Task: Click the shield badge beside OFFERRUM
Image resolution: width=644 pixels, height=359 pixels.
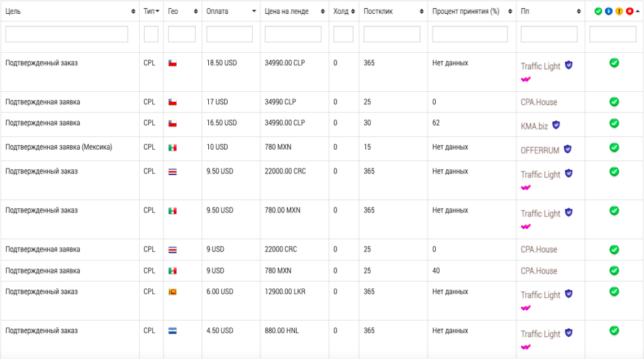Action: click(x=567, y=149)
